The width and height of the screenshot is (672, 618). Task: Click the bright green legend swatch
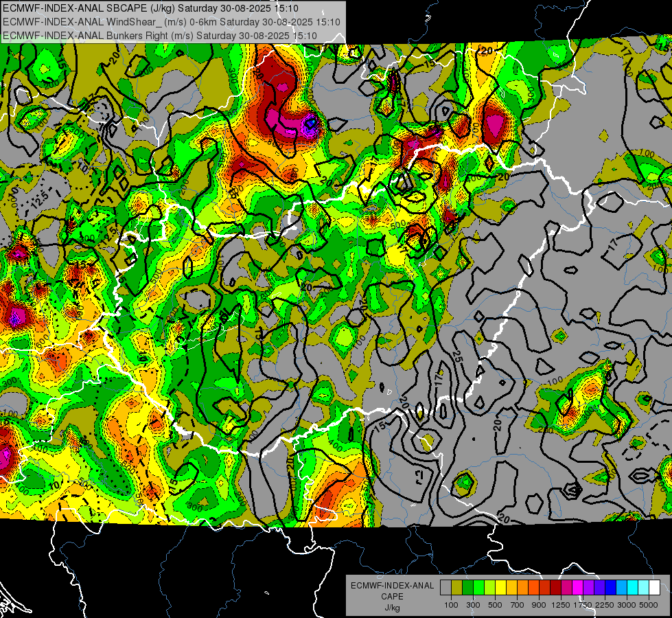(x=478, y=588)
